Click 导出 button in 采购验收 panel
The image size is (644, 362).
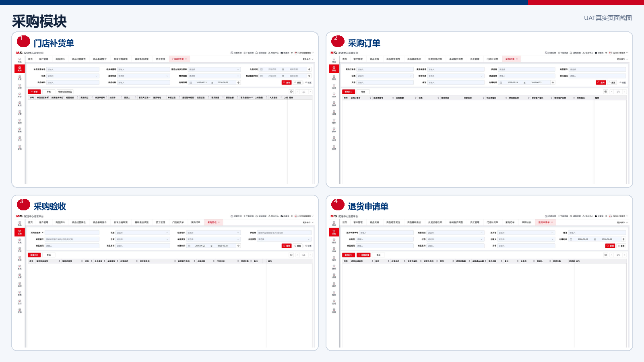point(49,255)
